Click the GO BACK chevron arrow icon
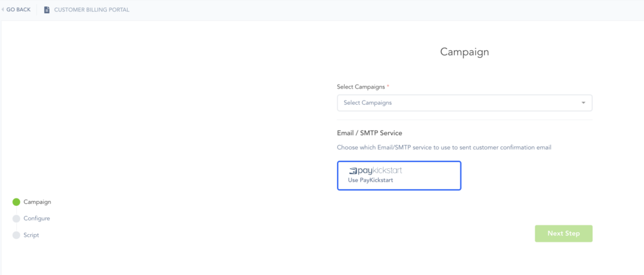The width and height of the screenshot is (644, 275). click(3, 9)
